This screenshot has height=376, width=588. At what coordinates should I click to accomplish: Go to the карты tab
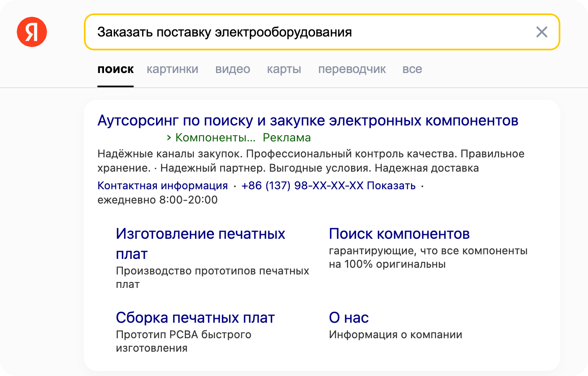point(284,69)
